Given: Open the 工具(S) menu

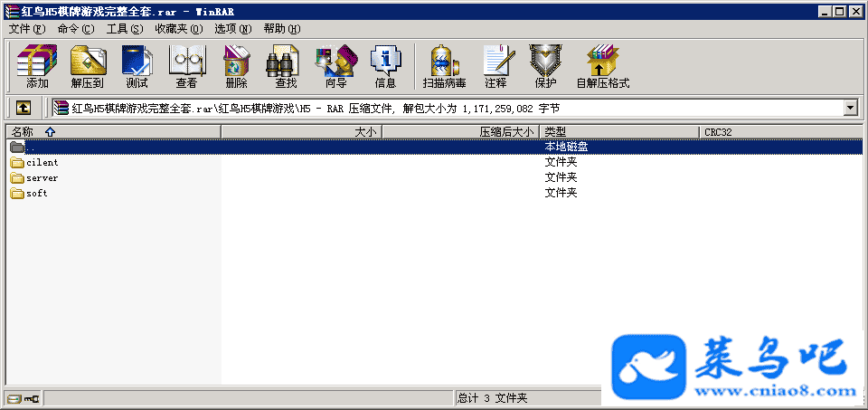Looking at the screenshot, I should (125, 29).
